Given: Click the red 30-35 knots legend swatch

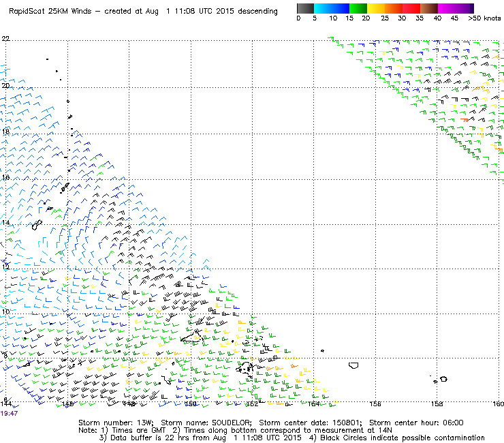Looking at the screenshot, I should pos(411,8).
